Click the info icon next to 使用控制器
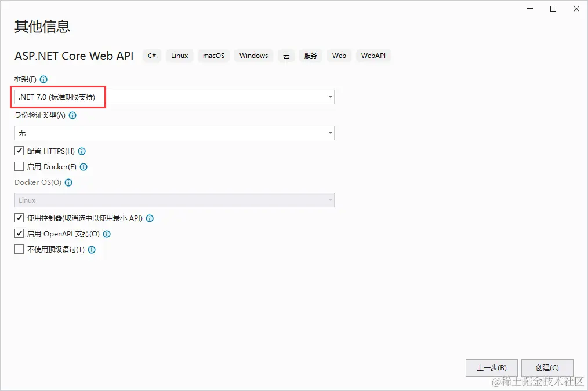The image size is (588, 391). click(150, 218)
